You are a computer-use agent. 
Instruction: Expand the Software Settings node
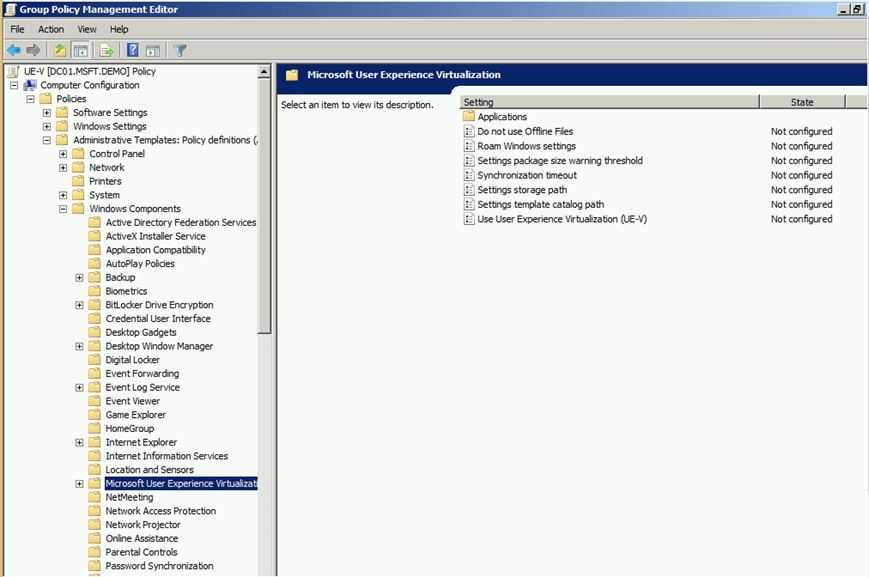[47, 113]
